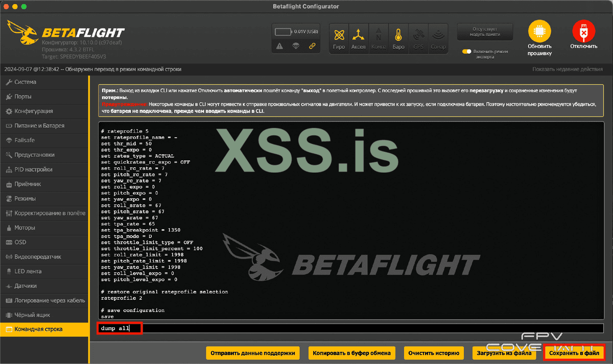Click the Target: SPEEDYBEEF405V3 text
The width and height of the screenshot is (613, 364).
(x=74, y=57)
